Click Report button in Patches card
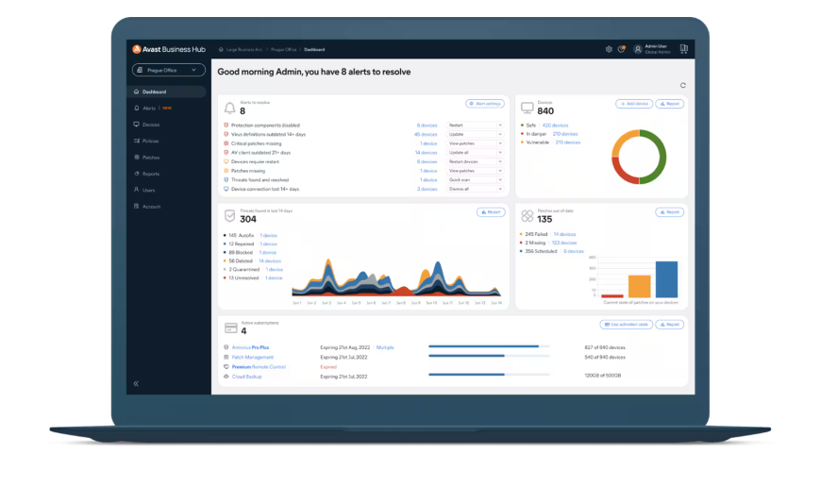The width and height of the screenshot is (821, 504). coord(670,212)
